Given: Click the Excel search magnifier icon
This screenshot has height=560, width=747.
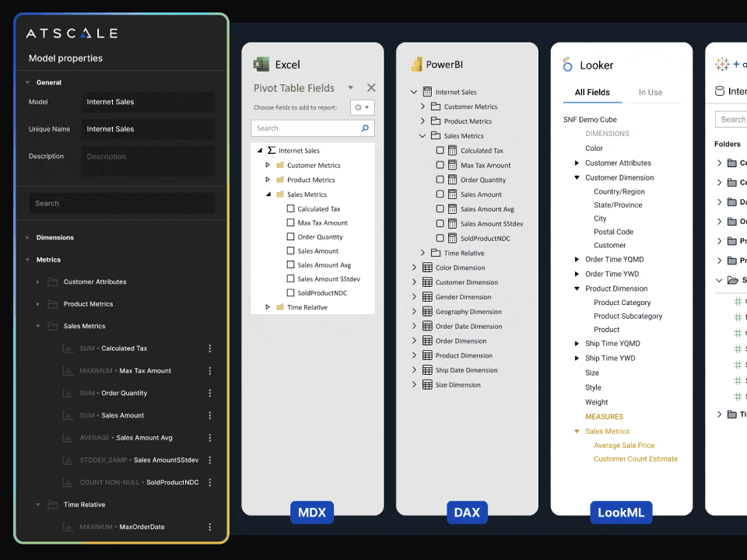Looking at the screenshot, I should tap(365, 128).
